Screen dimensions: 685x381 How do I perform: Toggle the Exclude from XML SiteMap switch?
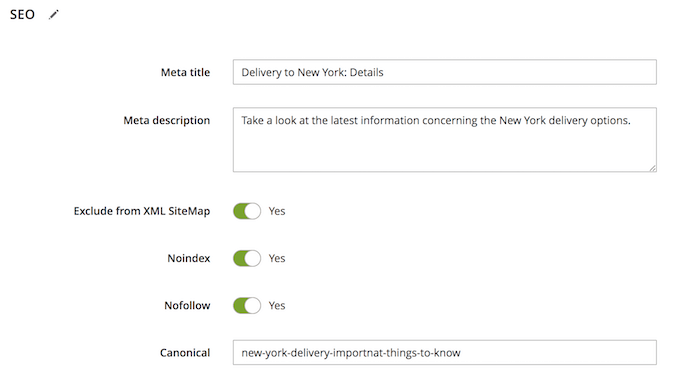click(247, 211)
